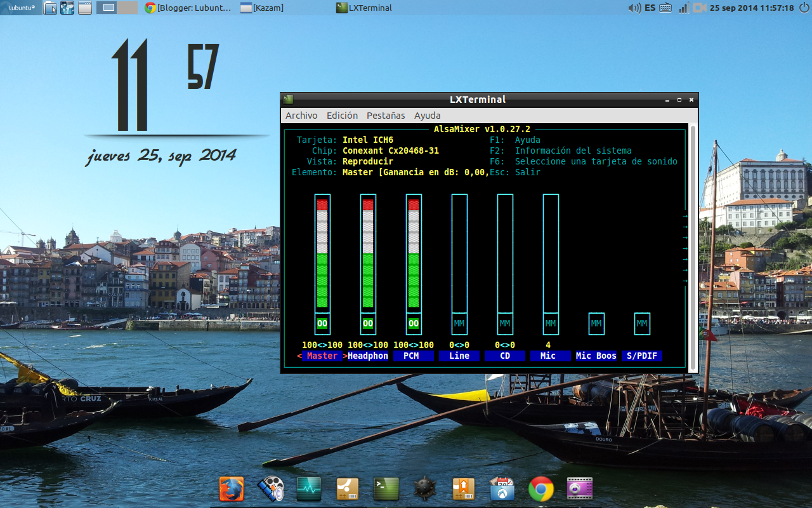Launch Firefox from the dock
Viewport: 812px width, 508px height.
point(231,489)
